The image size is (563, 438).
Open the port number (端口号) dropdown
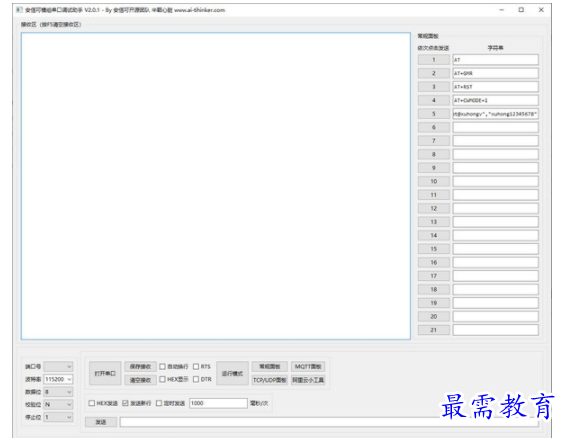(58, 366)
